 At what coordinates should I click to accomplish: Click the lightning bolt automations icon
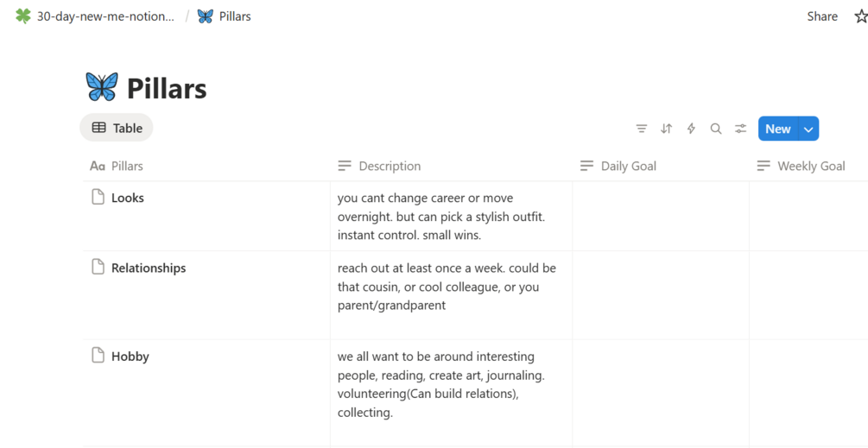click(691, 129)
